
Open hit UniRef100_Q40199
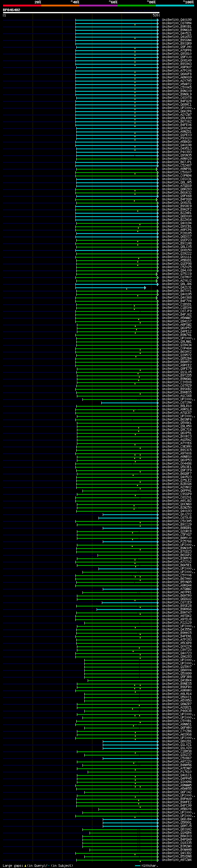tap(177, 20)
